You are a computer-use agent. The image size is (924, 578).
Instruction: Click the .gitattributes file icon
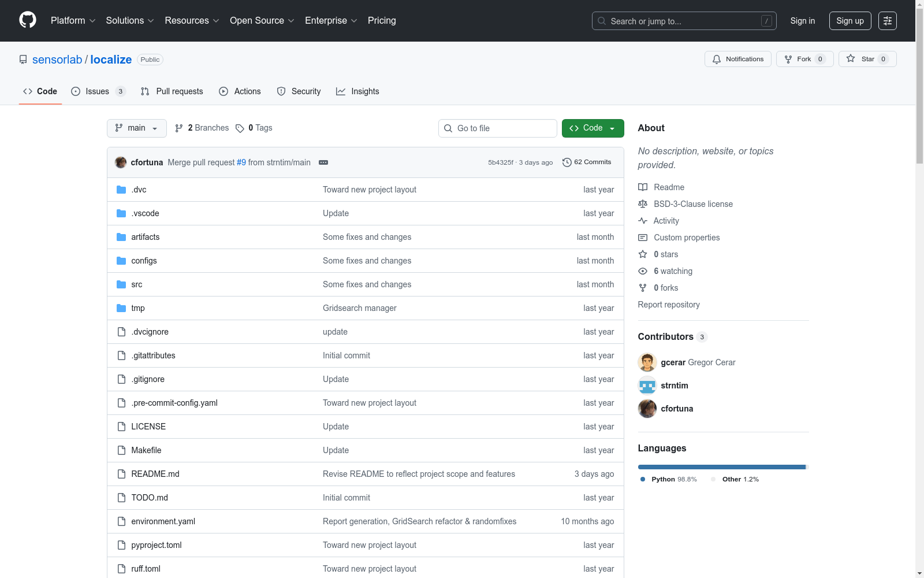point(121,355)
